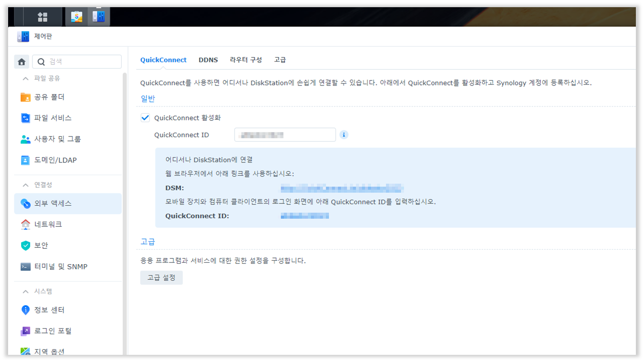
Task: Switch to the QuickConnect tab
Action: [163, 60]
